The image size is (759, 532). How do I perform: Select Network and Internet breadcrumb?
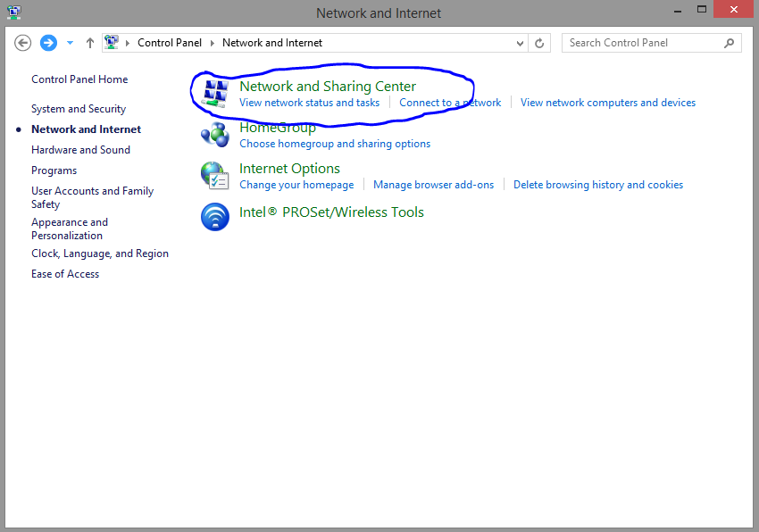pos(272,43)
